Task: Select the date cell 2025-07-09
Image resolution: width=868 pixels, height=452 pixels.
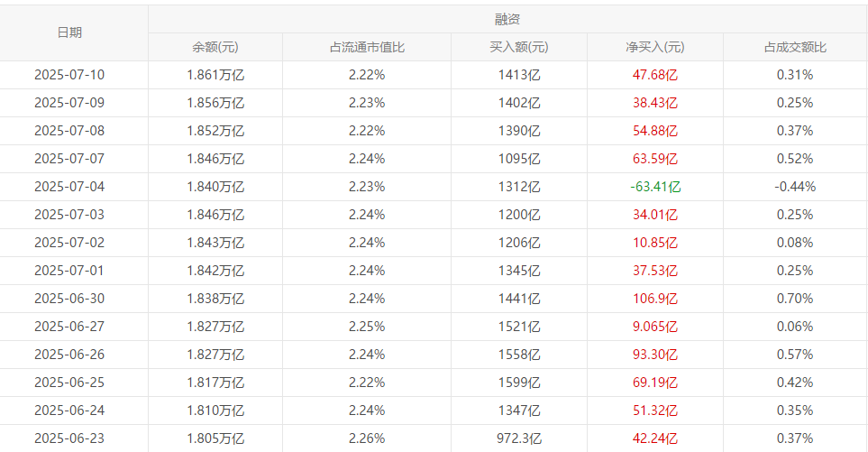Action: (x=69, y=103)
